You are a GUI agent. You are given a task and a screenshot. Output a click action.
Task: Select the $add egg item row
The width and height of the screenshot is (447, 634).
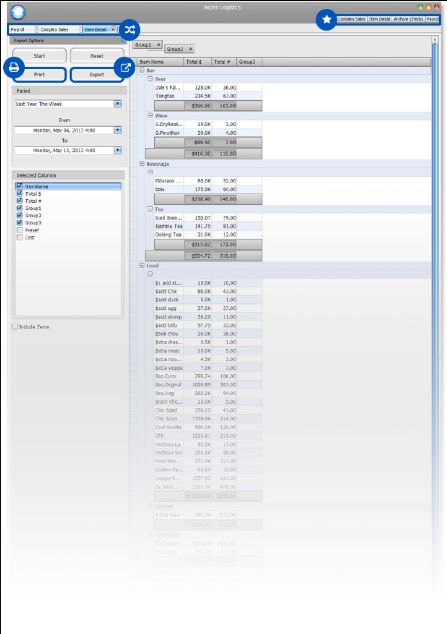208,308
